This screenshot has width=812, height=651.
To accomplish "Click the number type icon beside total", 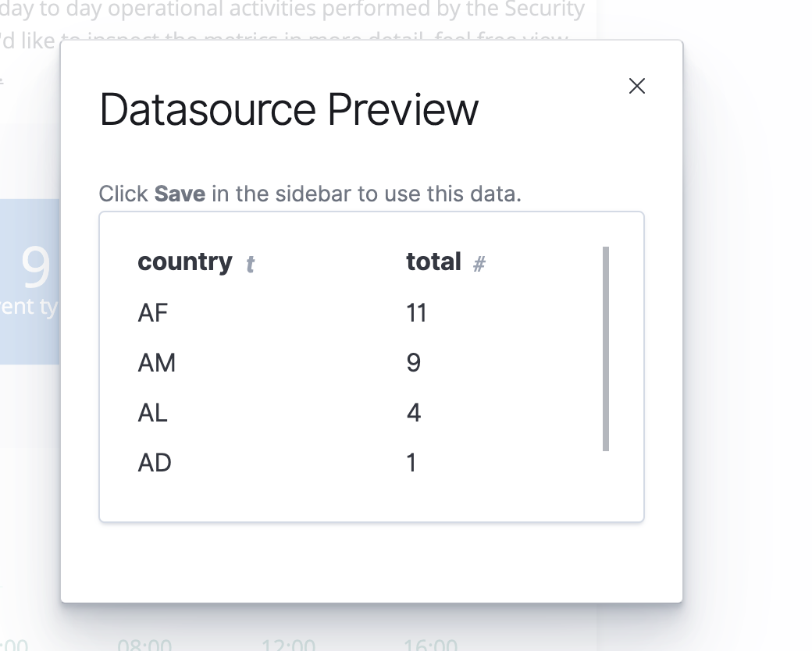I will coord(479,265).
